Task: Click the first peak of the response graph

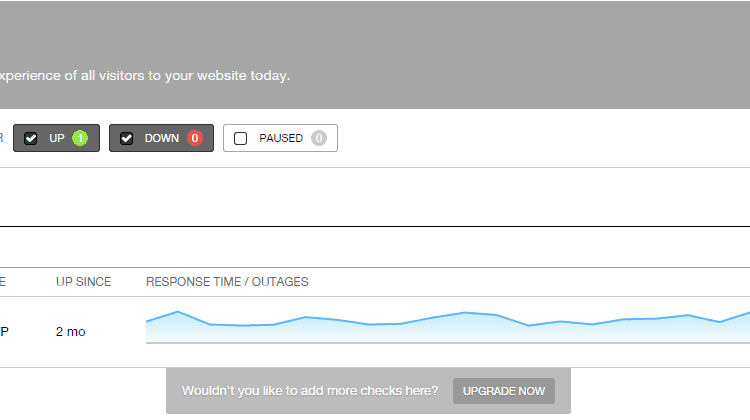Action: 178,312
